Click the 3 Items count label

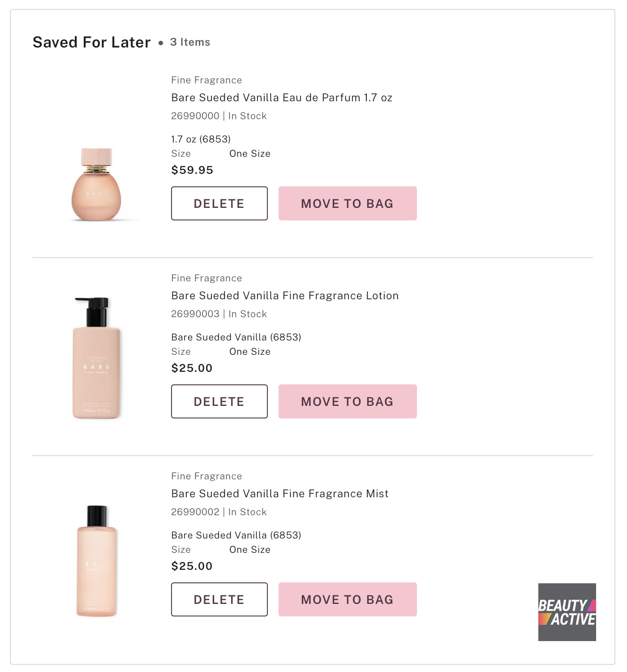(190, 42)
